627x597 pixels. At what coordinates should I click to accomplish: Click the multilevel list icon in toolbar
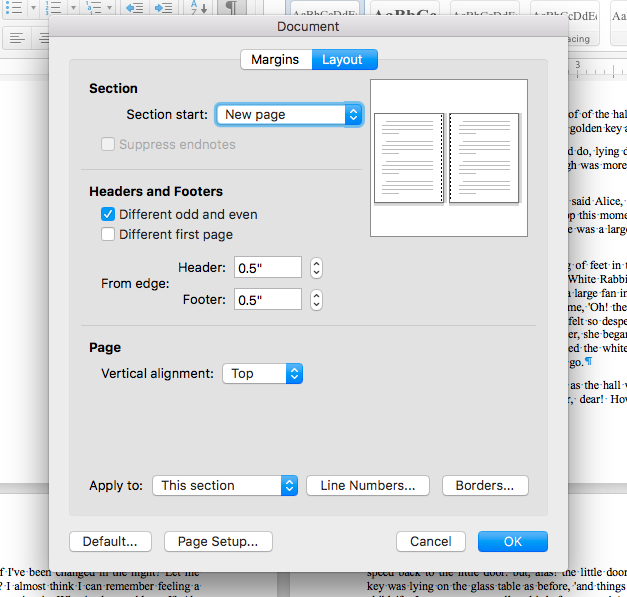93,7
